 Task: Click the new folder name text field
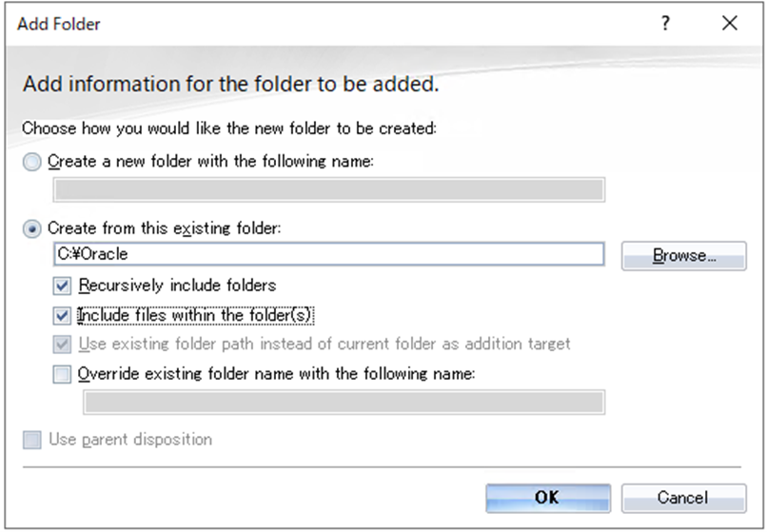tap(328, 190)
